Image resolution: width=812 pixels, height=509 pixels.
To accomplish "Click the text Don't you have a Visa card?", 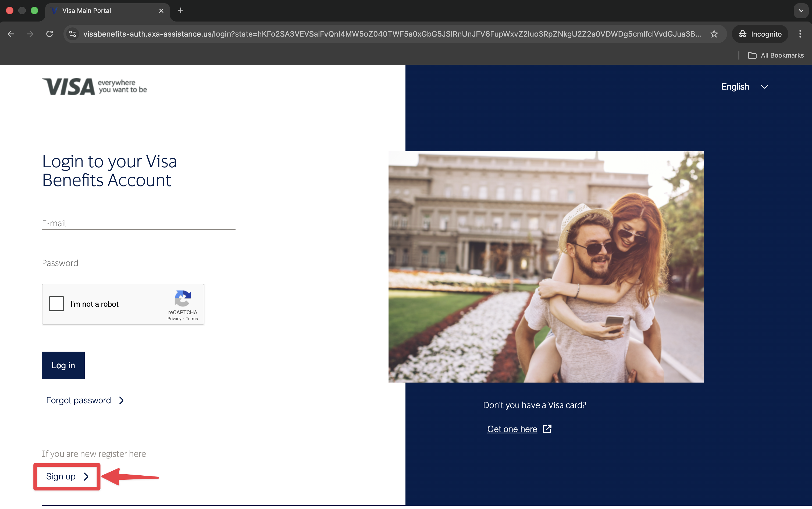I will coord(535,405).
